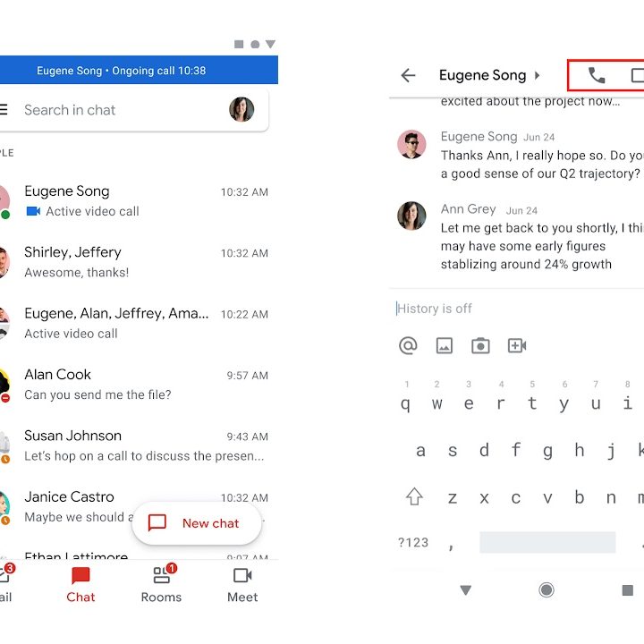Tap Ann Grey's avatar in the conversation
644x644 pixels.
(x=411, y=216)
